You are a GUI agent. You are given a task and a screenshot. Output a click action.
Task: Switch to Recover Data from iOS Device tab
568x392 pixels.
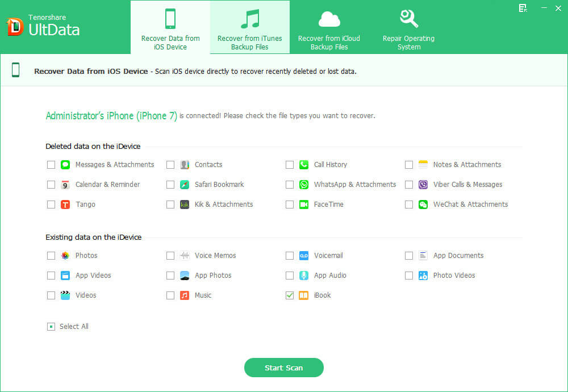point(170,27)
